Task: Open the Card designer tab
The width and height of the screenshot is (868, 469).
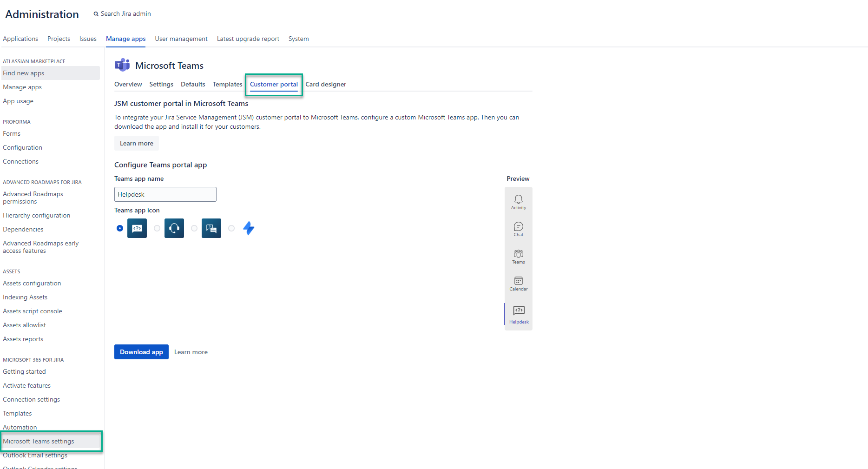Action: click(x=326, y=84)
